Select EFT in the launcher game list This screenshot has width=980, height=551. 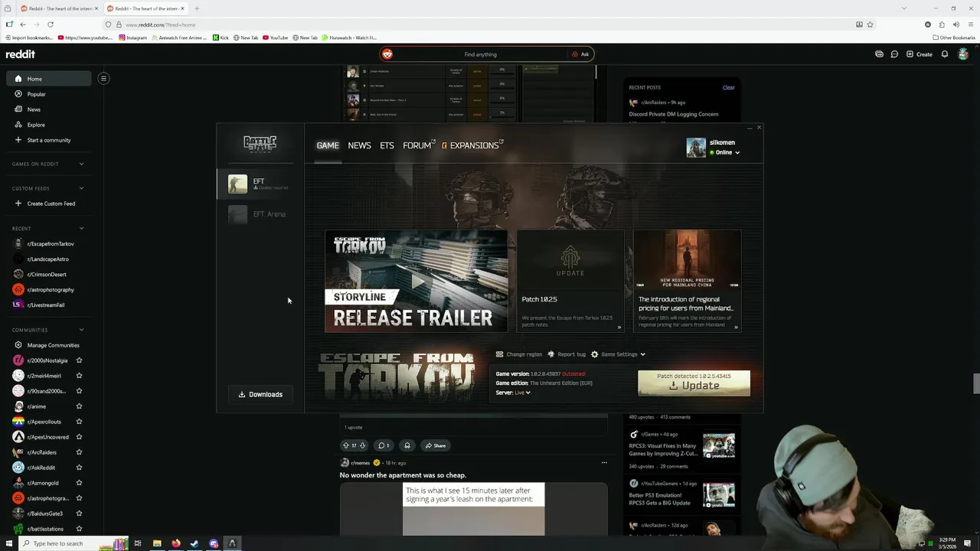pyautogui.click(x=260, y=184)
